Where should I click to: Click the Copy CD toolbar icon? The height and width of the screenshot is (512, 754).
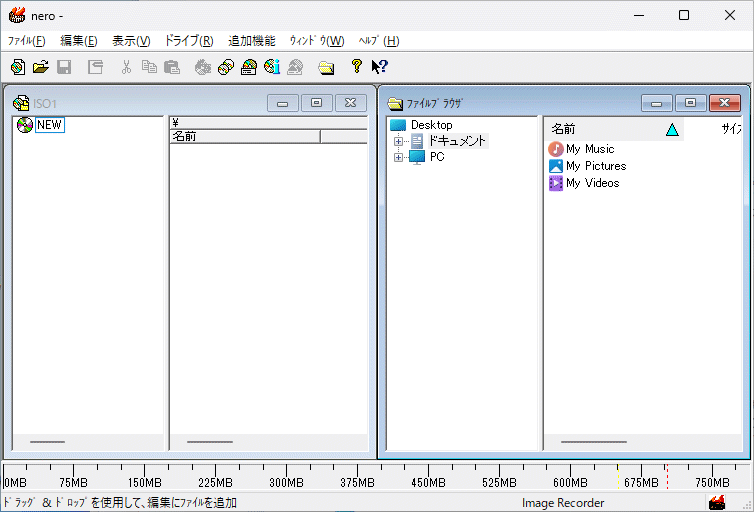tap(226, 67)
